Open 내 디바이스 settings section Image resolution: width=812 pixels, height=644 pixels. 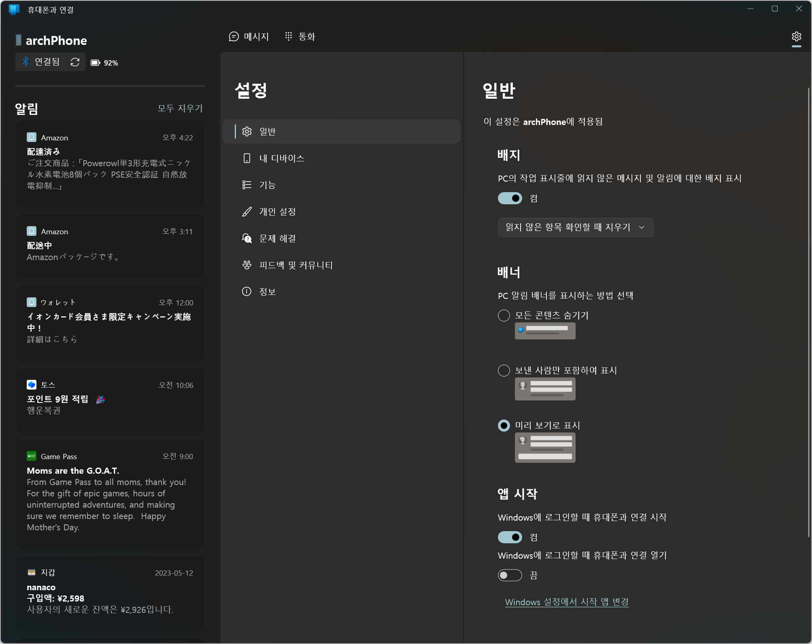click(x=281, y=158)
